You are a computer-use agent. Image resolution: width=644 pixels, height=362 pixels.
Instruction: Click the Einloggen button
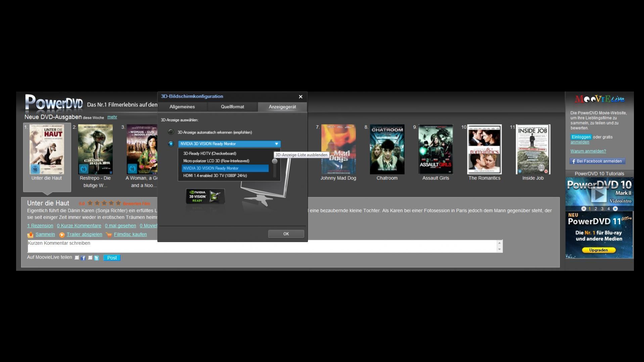coord(581,137)
